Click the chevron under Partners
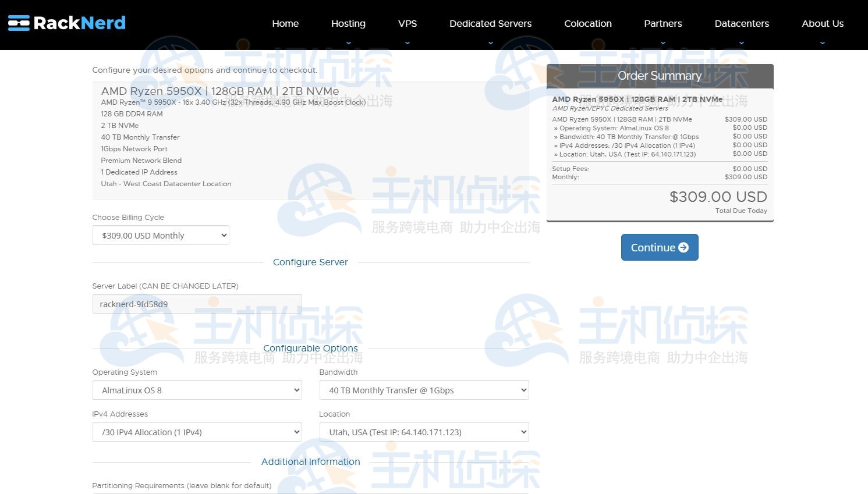The width and height of the screenshot is (868, 494). (x=663, y=43)
